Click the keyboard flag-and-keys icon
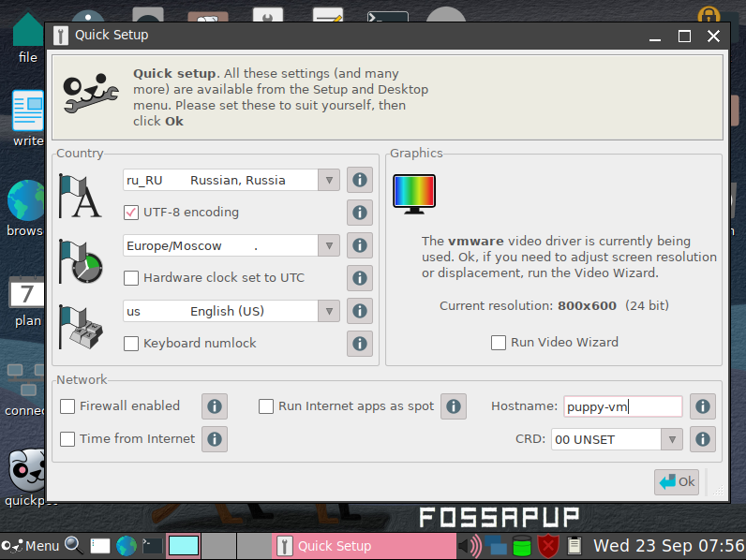This screenshot has height=560, width=746. tap(80, 327)
